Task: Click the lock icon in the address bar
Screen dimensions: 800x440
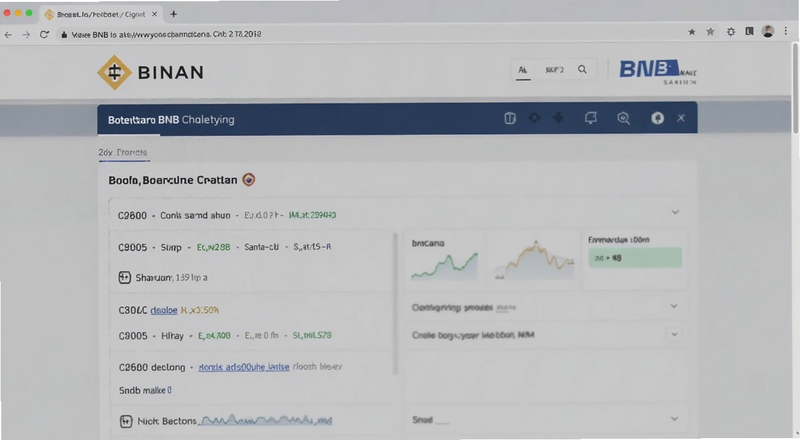Action: click(64, 34)
